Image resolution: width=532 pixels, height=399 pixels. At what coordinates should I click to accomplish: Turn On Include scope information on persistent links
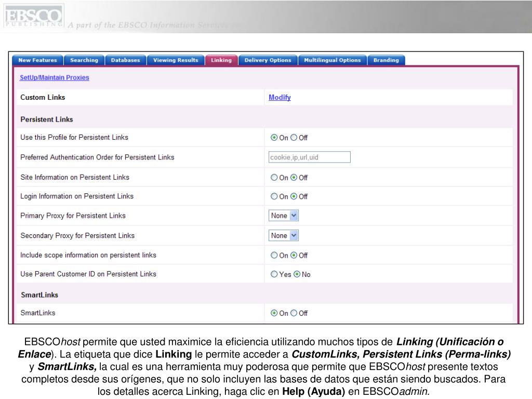coord(274,255)
